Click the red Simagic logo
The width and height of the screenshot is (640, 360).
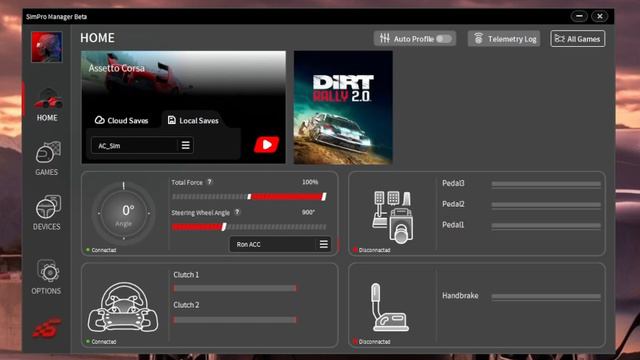[47, 327]
